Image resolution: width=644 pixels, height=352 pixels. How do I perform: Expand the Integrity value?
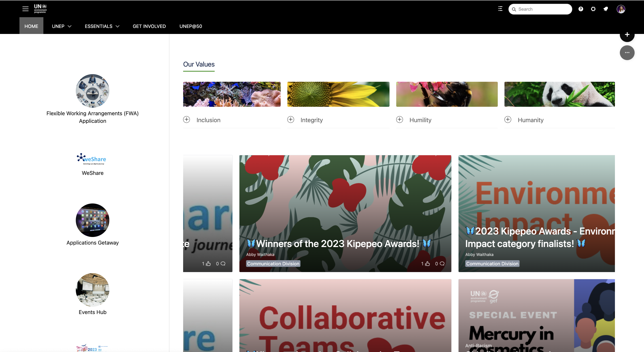(x=290, y=119)
